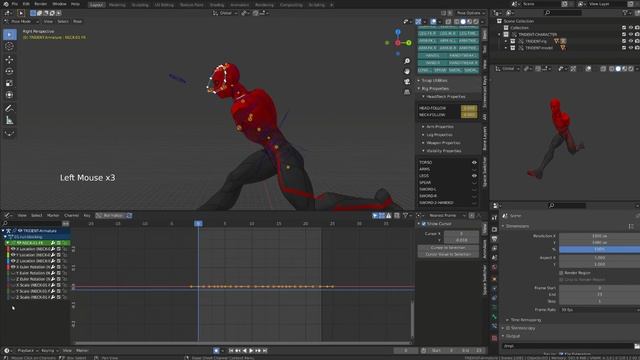Image resolution: width=640 pixels, height=360 pixels.
Task: Toggle the camera view icon in the viewport
Action: click(x=407, y=82)
